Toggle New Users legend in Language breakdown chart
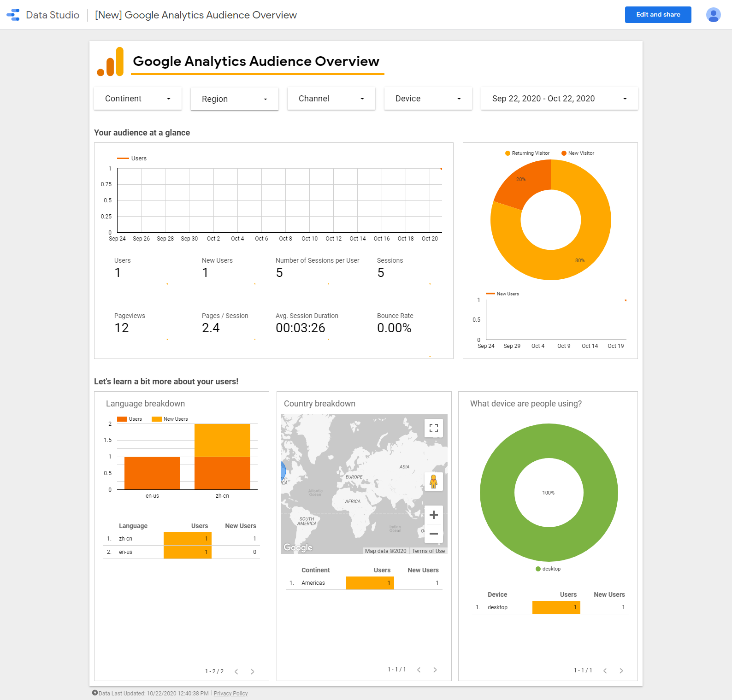 [x=170, y=419]
